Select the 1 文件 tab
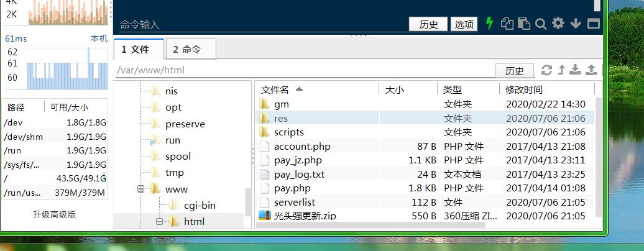The width and height of the screenshot is (644, 251). [138, 49]
